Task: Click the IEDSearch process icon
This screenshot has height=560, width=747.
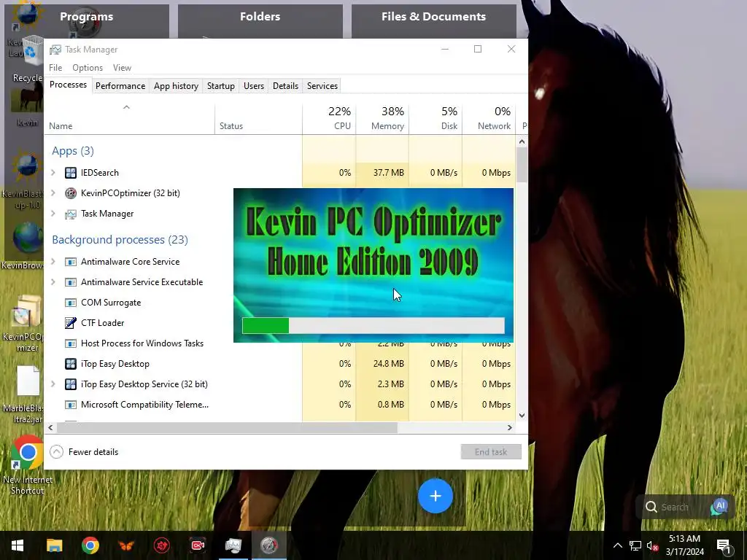Action: pyautogui.click(x=71, y=173)
